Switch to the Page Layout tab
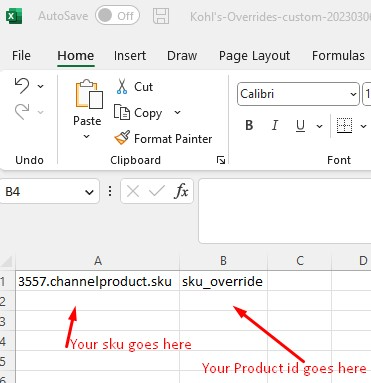Image resolution: width=371 pixels, height=383 pixels. [x=254, y=56]
